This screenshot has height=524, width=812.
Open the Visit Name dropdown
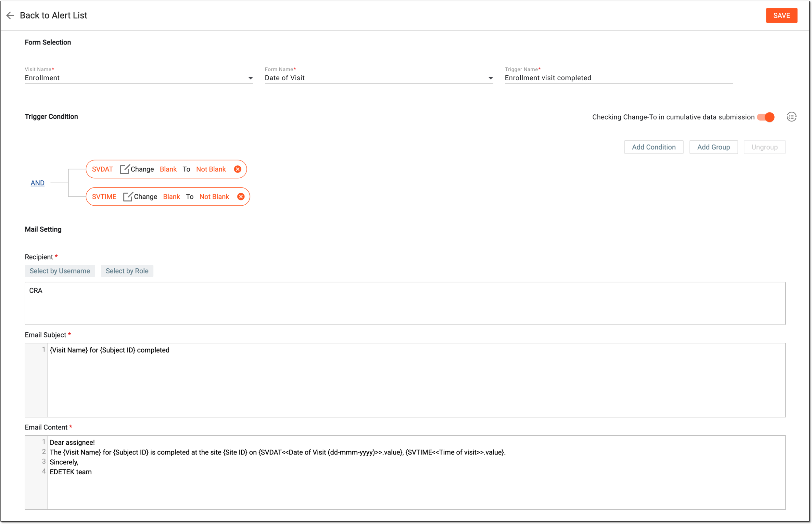[139, 78]
